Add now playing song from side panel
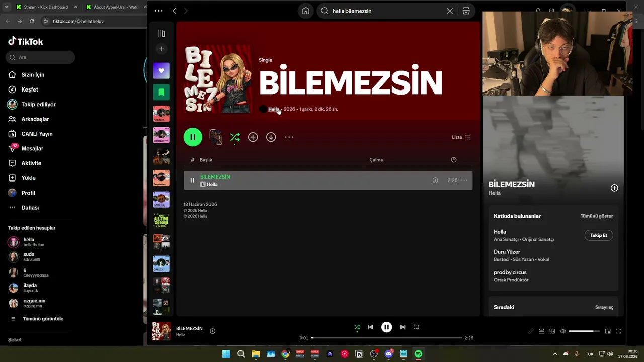Viewport: 644px width, 362px height. click(614, 188)
